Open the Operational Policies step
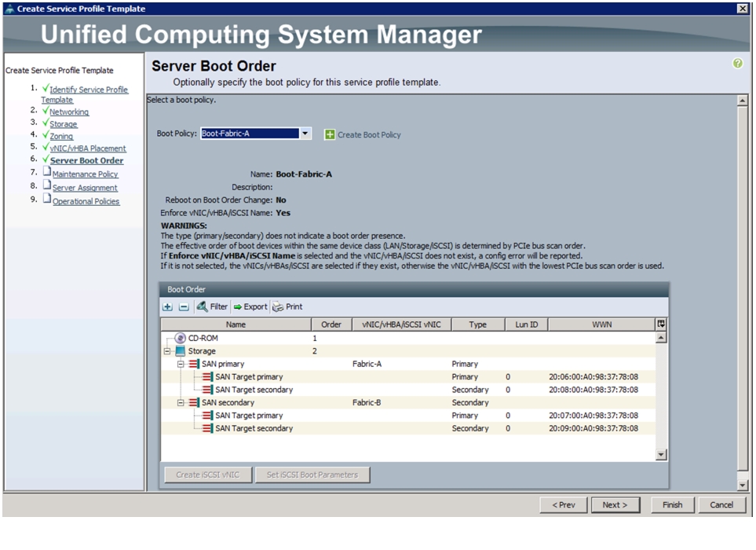Viewport: 756px width, 550px height. (x=86, y=201)
